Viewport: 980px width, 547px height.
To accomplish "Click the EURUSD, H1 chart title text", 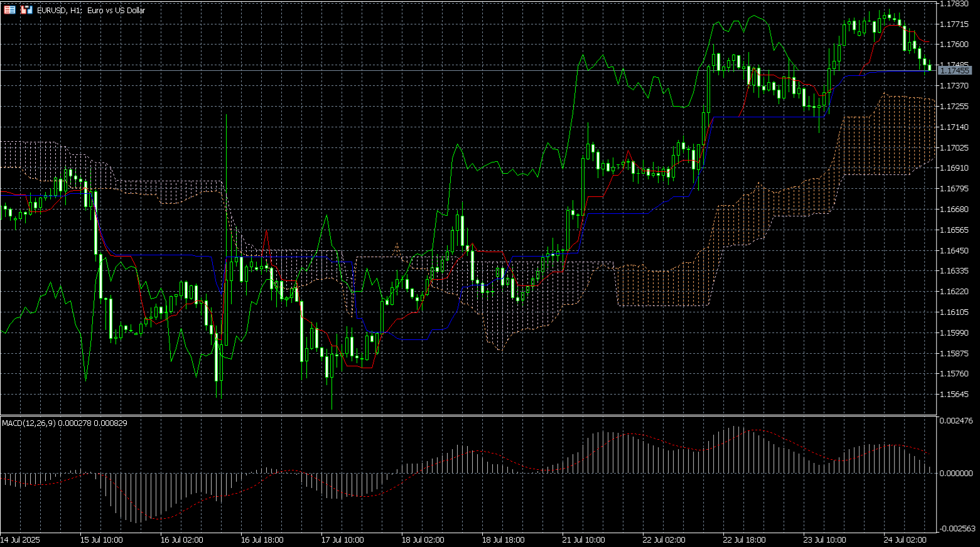I will pyautogui.click(x=91, y=11).
